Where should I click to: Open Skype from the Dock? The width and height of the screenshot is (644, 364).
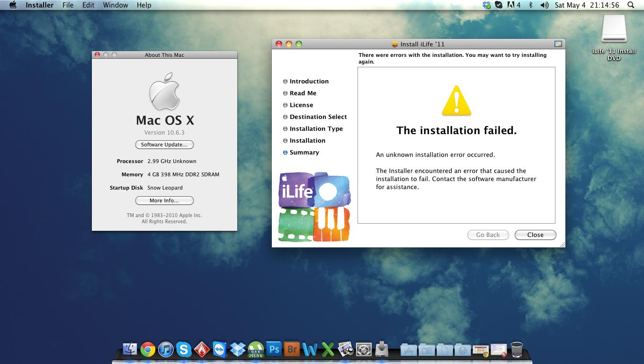pos(184,349)
